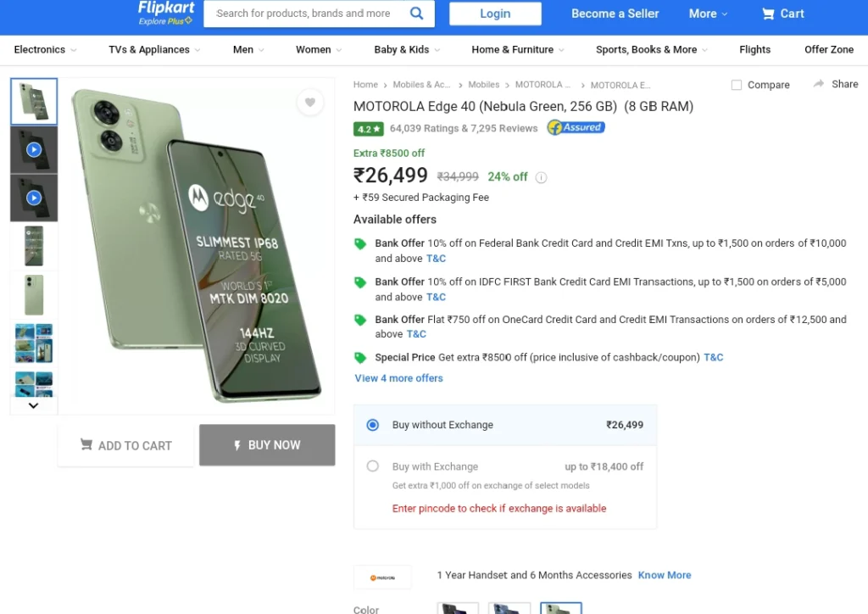This screenshot has width=868, height=614.
Task: Click the BUY NOW button
Action: click(x=267, y=445)
